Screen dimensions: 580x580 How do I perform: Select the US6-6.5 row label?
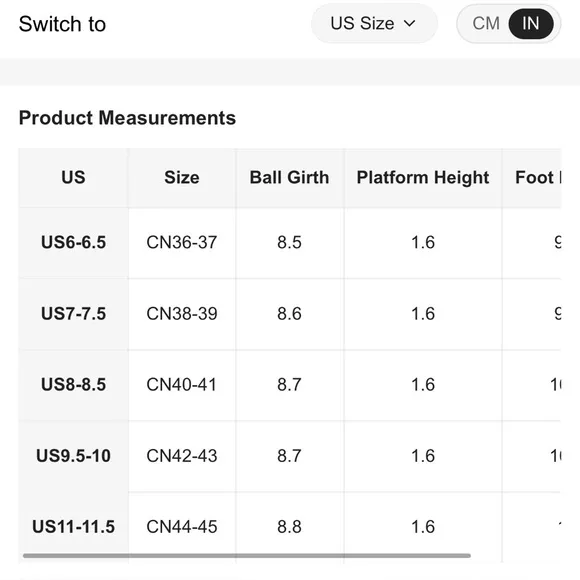click(x=73, y=243)
